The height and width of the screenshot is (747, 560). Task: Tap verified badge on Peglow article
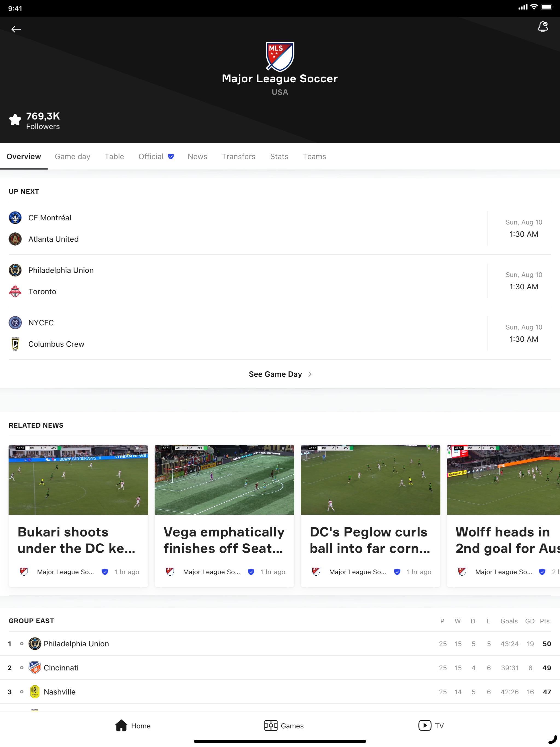click(x=397, y=572)
